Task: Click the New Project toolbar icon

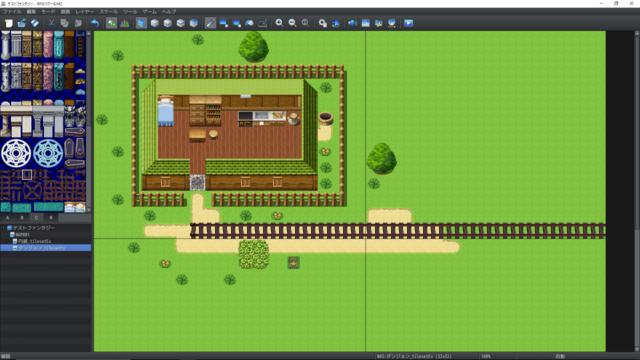Action: 9,23
